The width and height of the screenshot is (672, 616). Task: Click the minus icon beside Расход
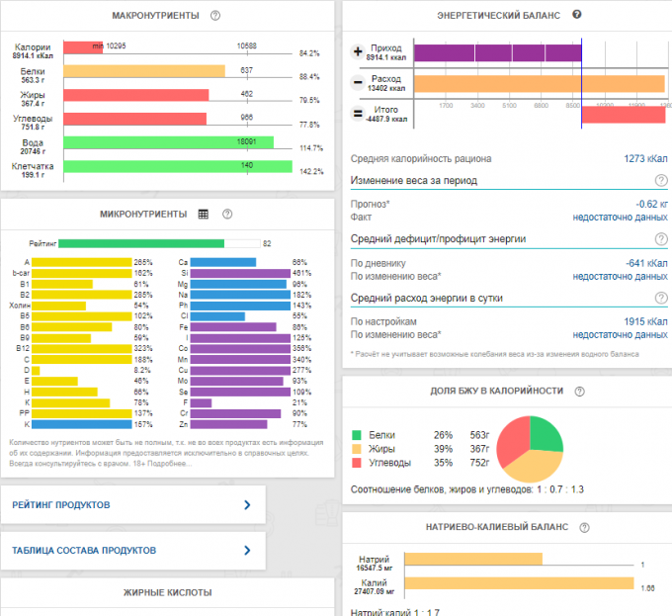pos(358,82)
